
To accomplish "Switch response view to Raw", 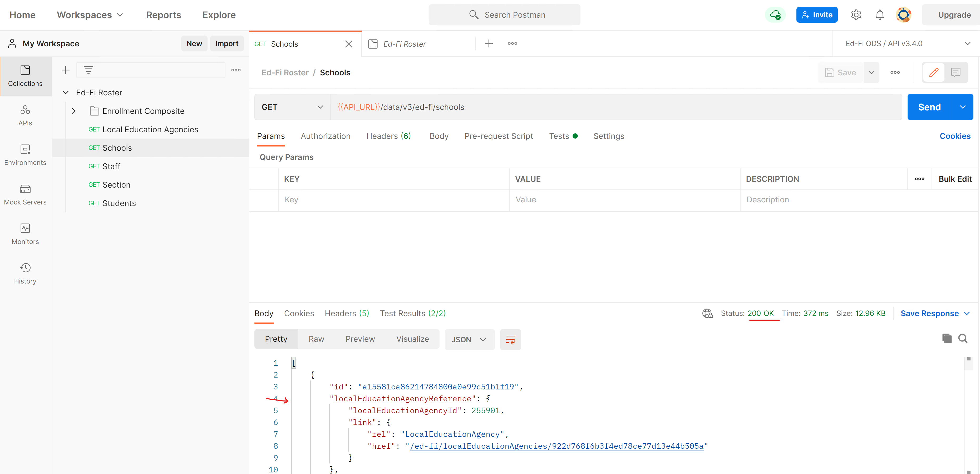I will [316, 339].
